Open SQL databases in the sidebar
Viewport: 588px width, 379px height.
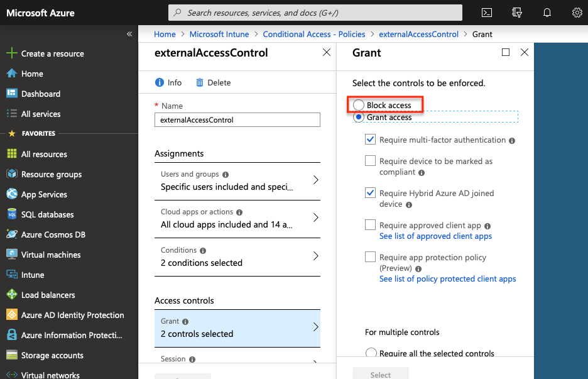tap(47, 214)
